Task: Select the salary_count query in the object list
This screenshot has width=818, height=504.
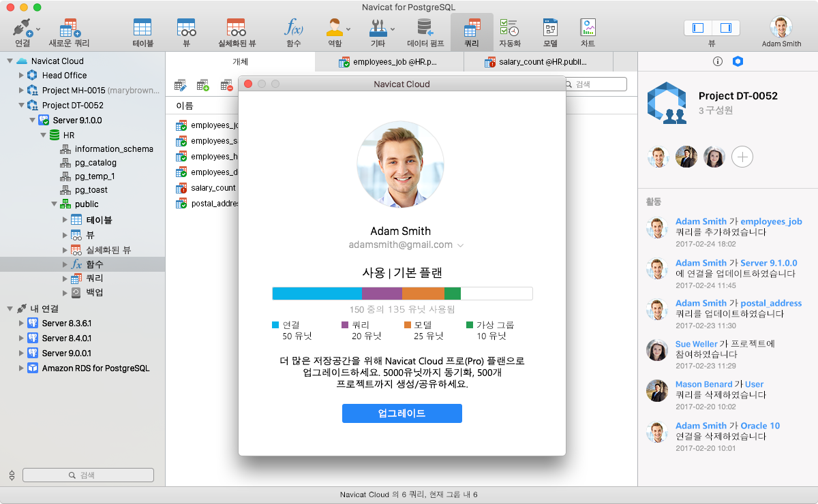Action: pos(215,187)
